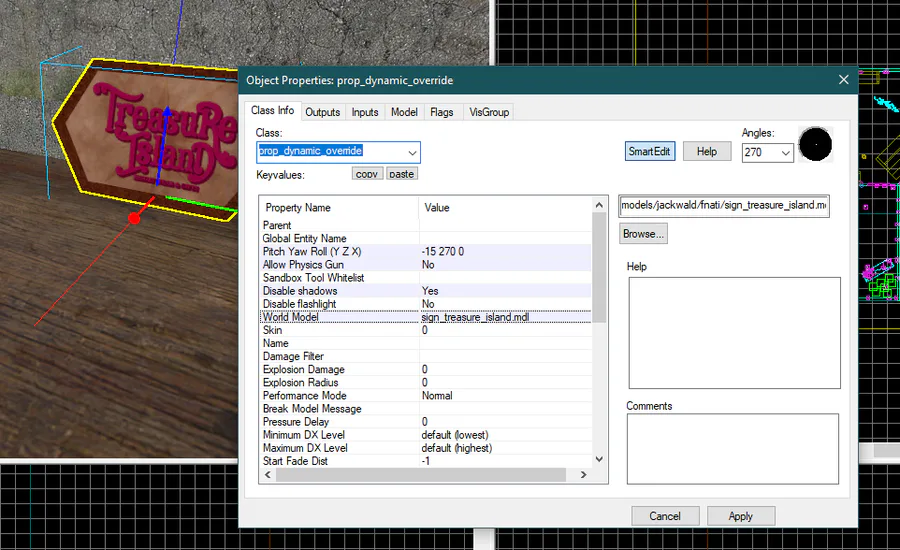The height and width of the screenshot is (550, 900).
Task: Select the Global Entity Name row
Action: coord(425,238)
